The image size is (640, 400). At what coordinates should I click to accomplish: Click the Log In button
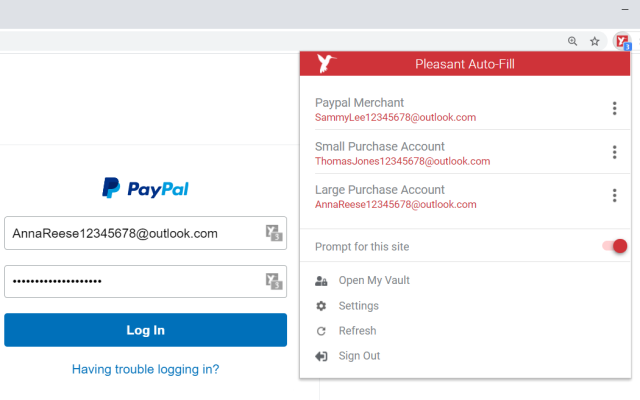point(145,330)
